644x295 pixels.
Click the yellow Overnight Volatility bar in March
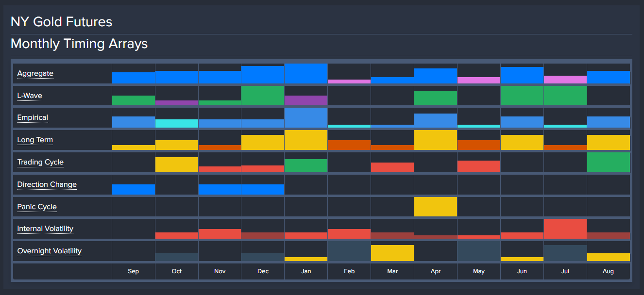point(392,253)
